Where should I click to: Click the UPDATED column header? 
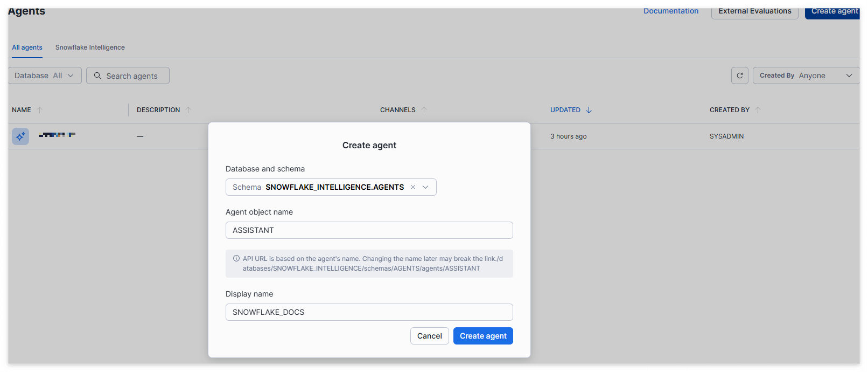[x=565, y=110]
